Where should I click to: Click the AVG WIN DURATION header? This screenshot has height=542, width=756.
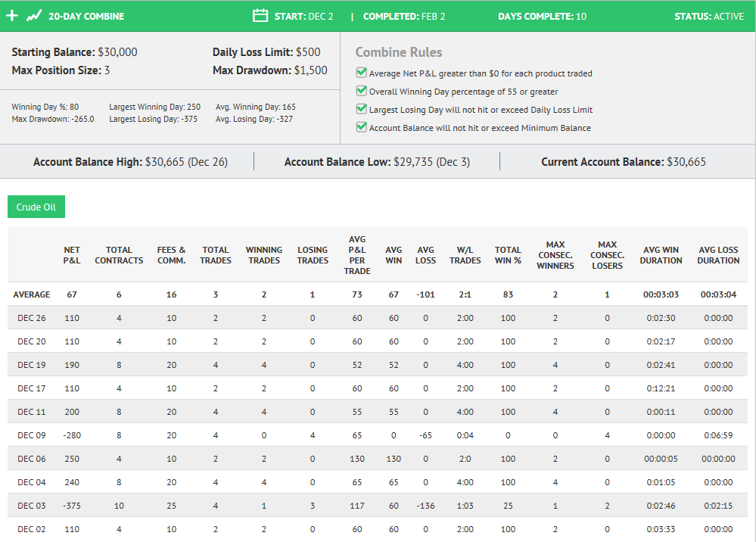[661, 255]
